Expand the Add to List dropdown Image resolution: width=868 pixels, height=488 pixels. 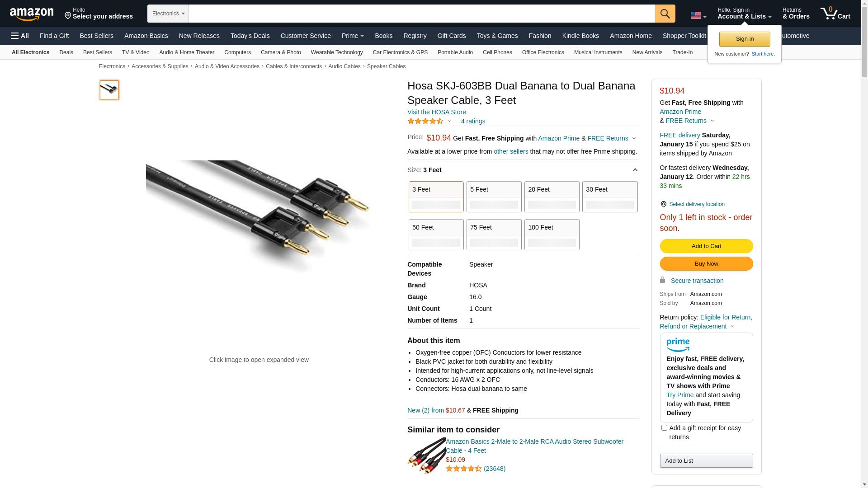coord(706,460)
